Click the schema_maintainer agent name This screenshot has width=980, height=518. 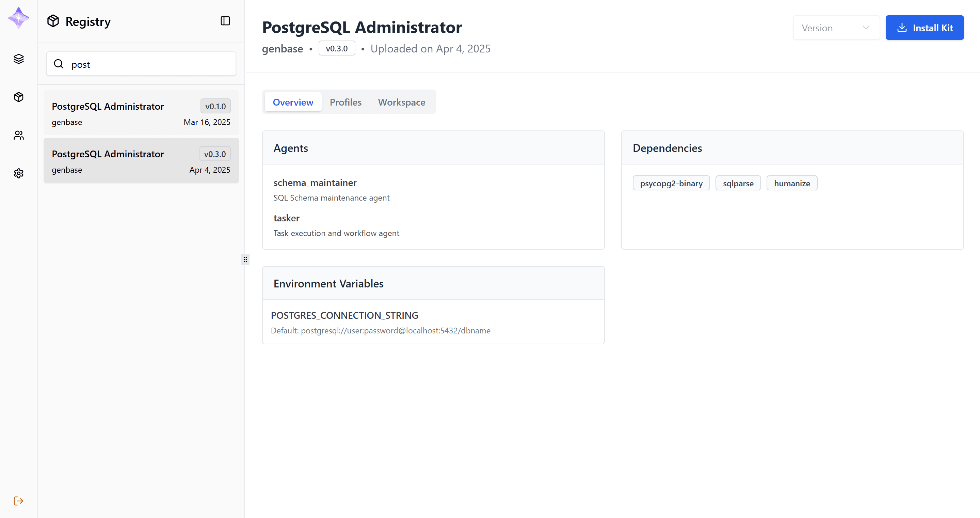315,183
